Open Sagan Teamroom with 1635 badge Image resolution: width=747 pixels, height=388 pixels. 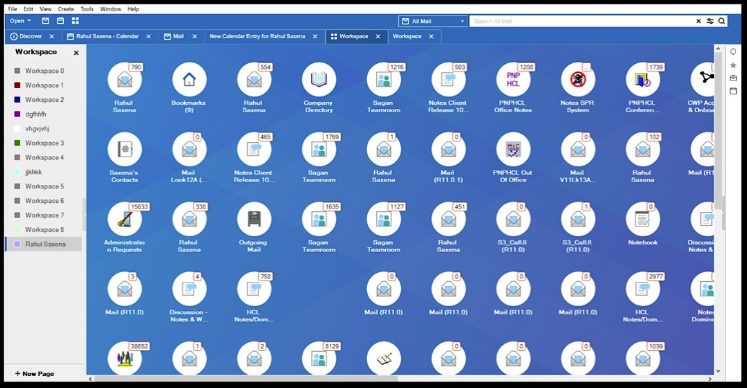(x=319, y=219)
